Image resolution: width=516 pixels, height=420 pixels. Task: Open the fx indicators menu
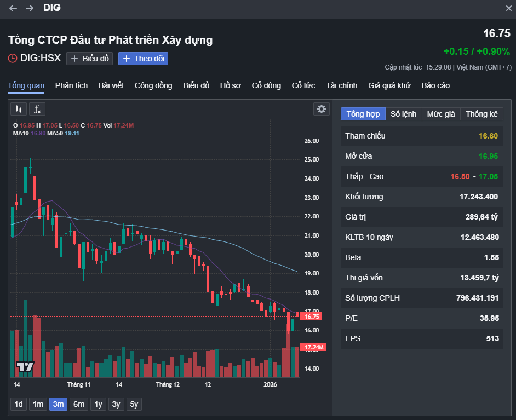point(37,109)
